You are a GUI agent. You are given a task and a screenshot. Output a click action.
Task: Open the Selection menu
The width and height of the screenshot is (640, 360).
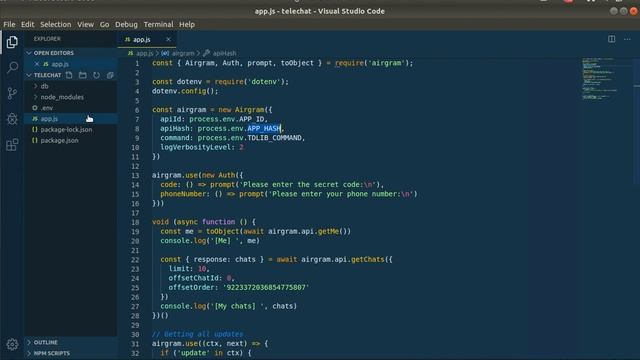click(56, 24)
